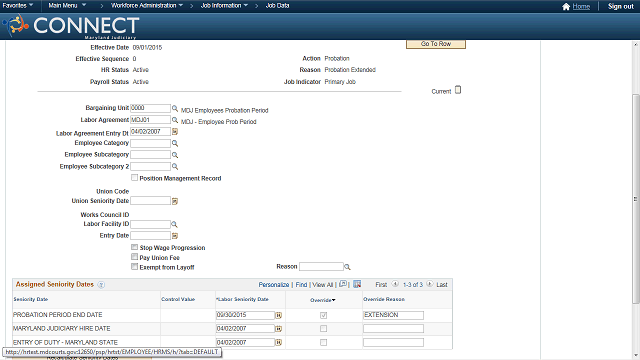This screenshot has height=360, width=640.
Task: Click the Home house icon
Action: click(x=566, y=7)
